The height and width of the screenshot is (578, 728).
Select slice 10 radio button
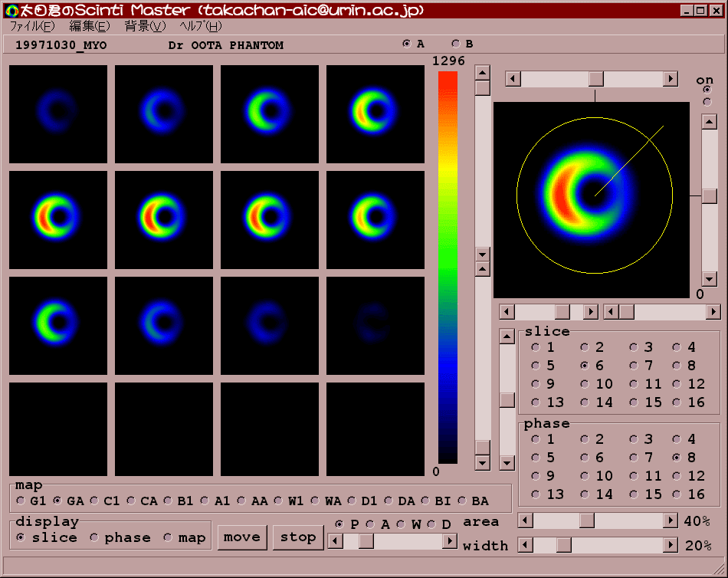click(585, 384)
